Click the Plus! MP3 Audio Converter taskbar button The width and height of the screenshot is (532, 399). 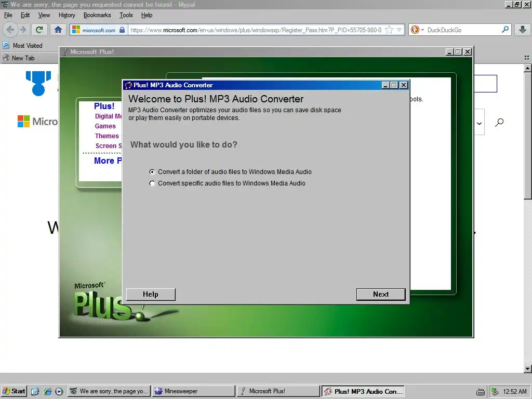tap(363, 391)
